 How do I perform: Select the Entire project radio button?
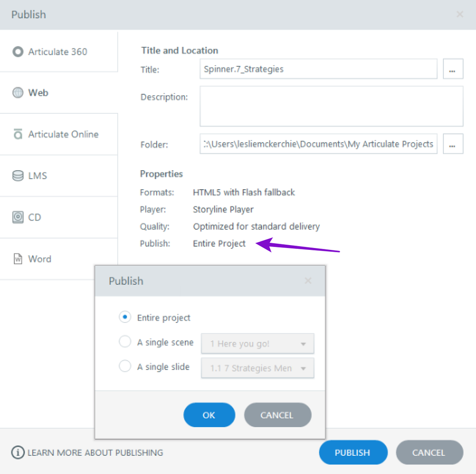pos(125,317)
